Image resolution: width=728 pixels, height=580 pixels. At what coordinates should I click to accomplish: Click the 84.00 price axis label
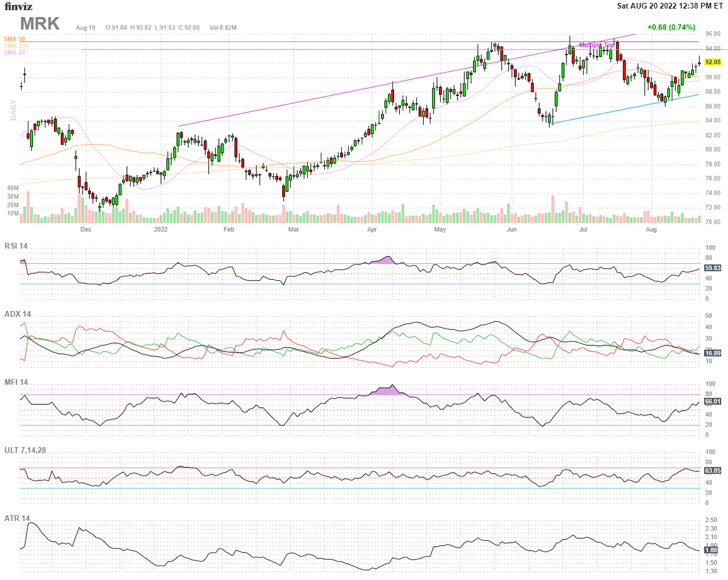click(713, 121)
